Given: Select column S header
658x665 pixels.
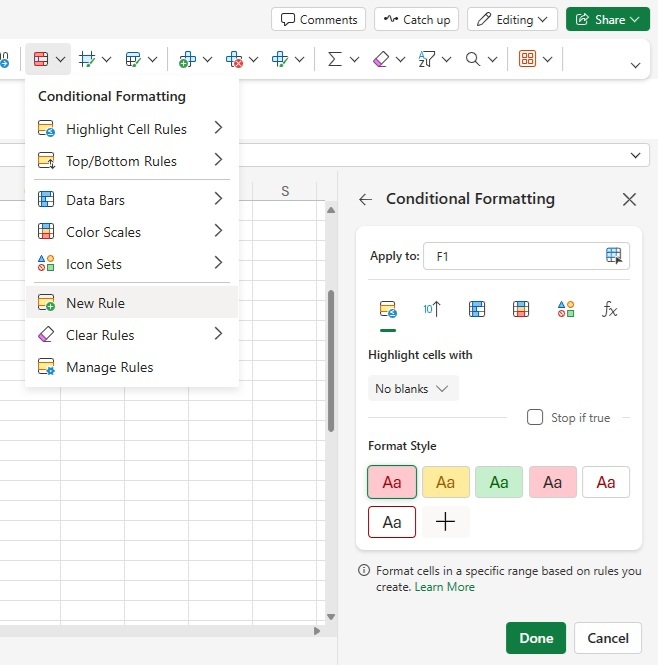Looking at the screenshot, I should click(x=285, y=191).
